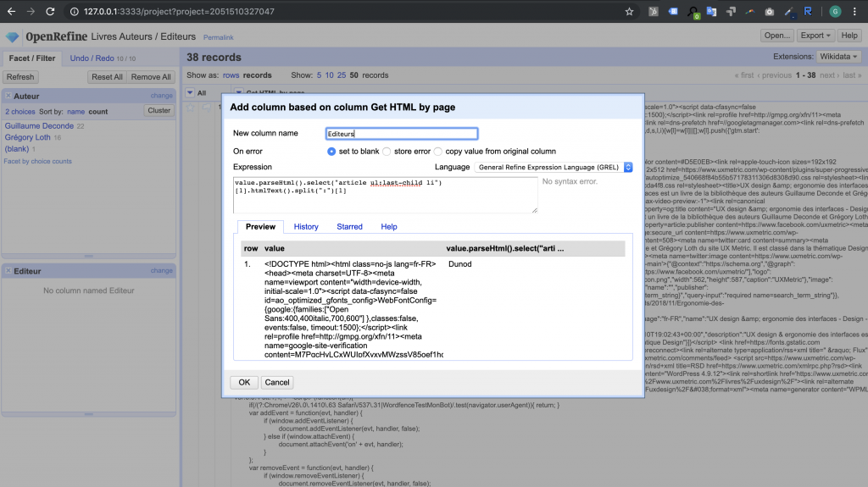Go forward using the browser forward arrow
The height and width of the screenshot is (487, 868).
pos(31,11)
